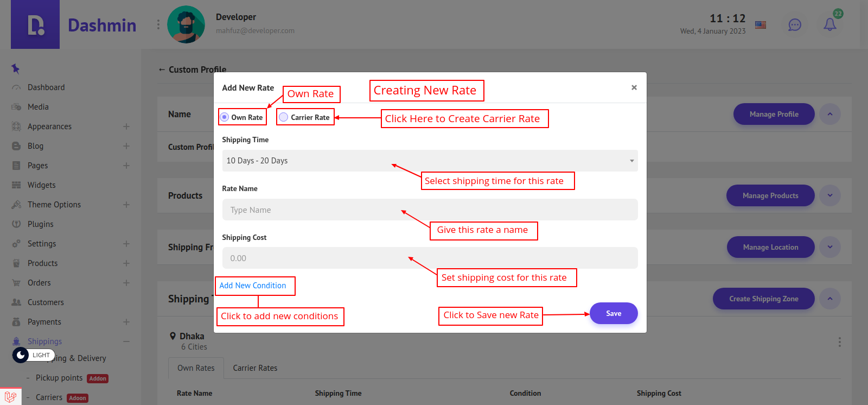Viewport: 868px width, 405px height.
Task: Click the Laravel debug icon at bottom-left
Action: point(10,397)
